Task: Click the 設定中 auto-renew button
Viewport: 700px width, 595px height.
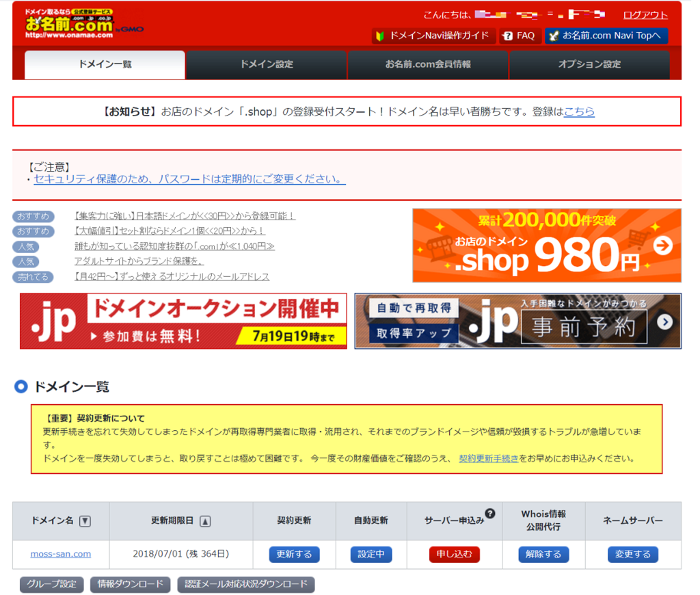Action: point(371,555)
